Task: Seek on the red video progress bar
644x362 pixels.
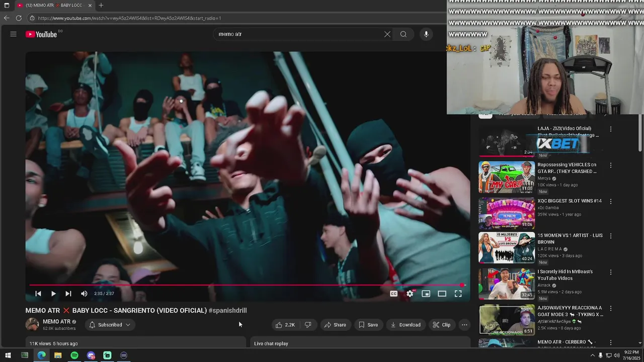Action: 247,285
